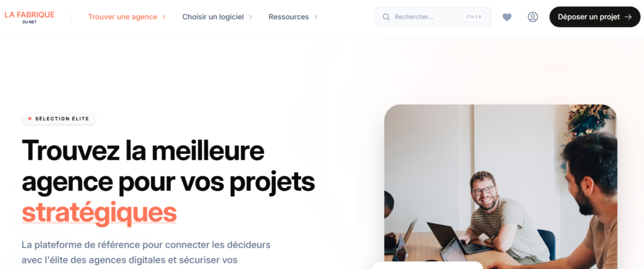Click the La Fabrique du Net logo

(x=30, y=17)
